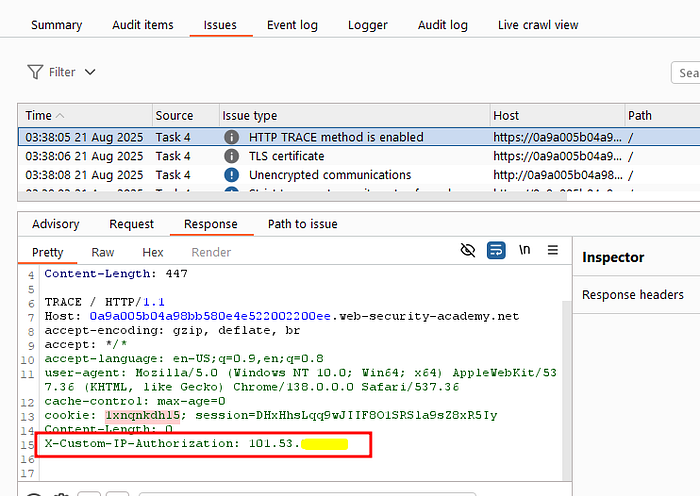Select the Response tab
This screenshot has height=496, width=700.
click(211, 224)
